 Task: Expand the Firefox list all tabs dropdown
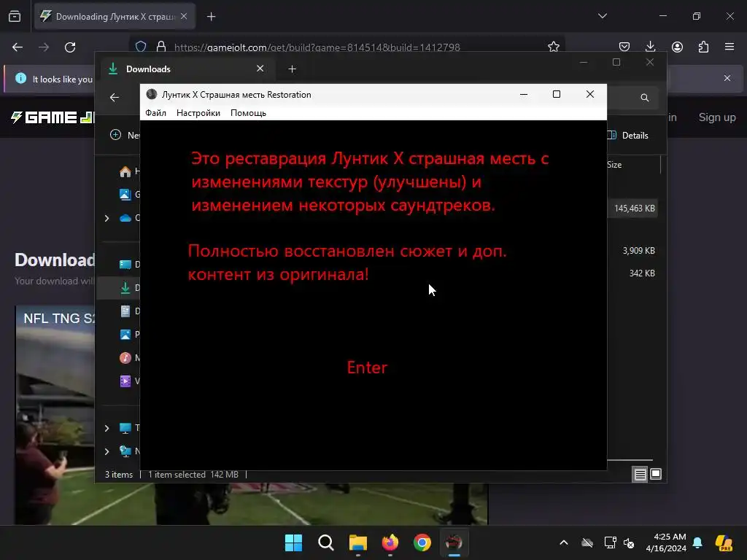pos(602,16)
